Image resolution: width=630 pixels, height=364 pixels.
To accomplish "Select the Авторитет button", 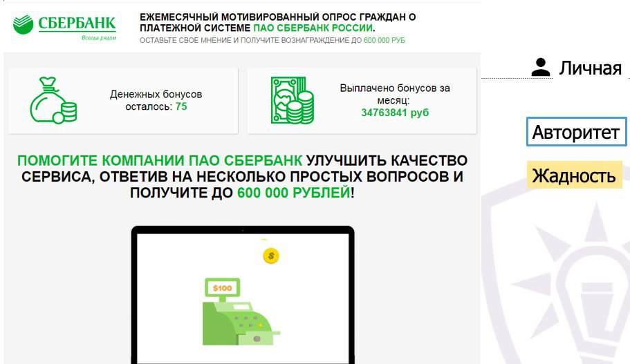I will (576, 132).
